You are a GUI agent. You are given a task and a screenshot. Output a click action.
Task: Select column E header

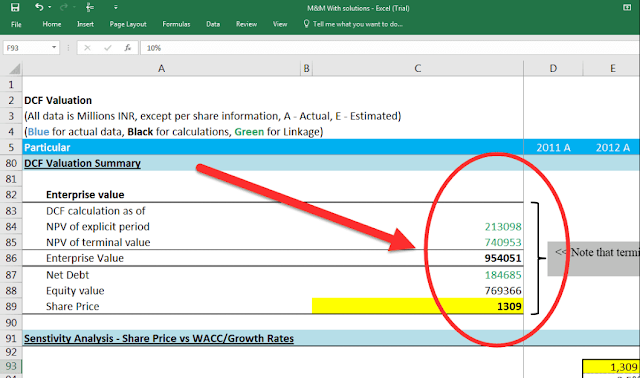(612, 68)
